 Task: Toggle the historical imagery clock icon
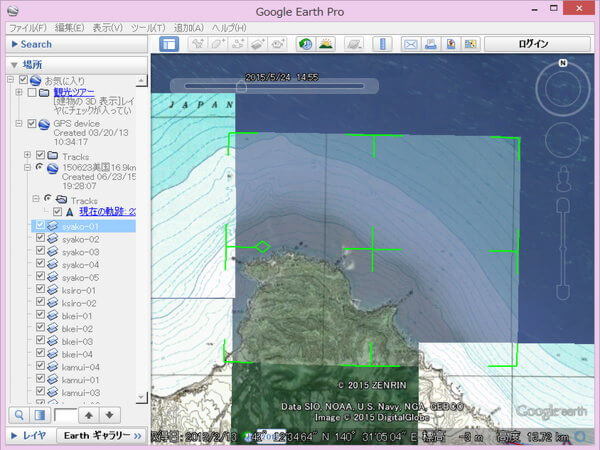305,44
